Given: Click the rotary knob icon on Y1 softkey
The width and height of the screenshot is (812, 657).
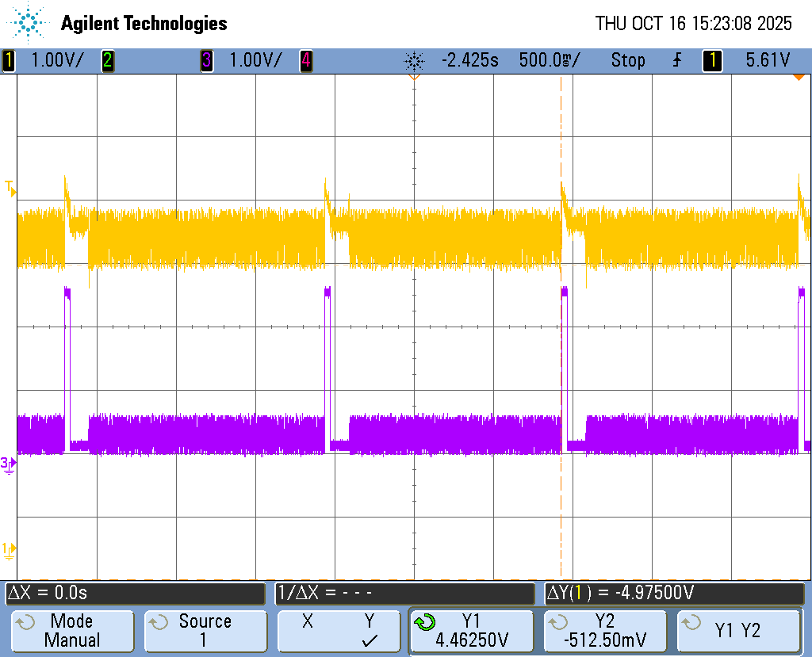Looking at the screenshot, I should pyautogui.click(x=425, y=622).
